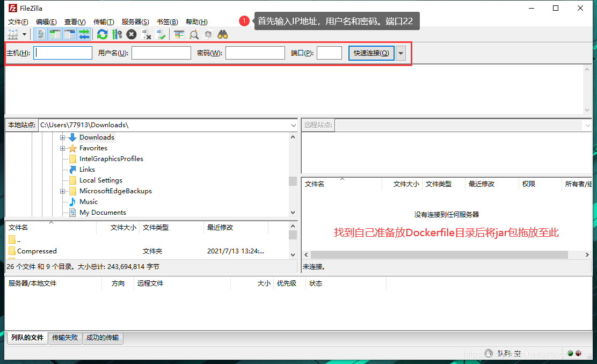Viewport: 597px width, 364px height.
Task: Click remote list horizontal scrollbar thumb
Action: pyautogui.click(x=439, y=254)
